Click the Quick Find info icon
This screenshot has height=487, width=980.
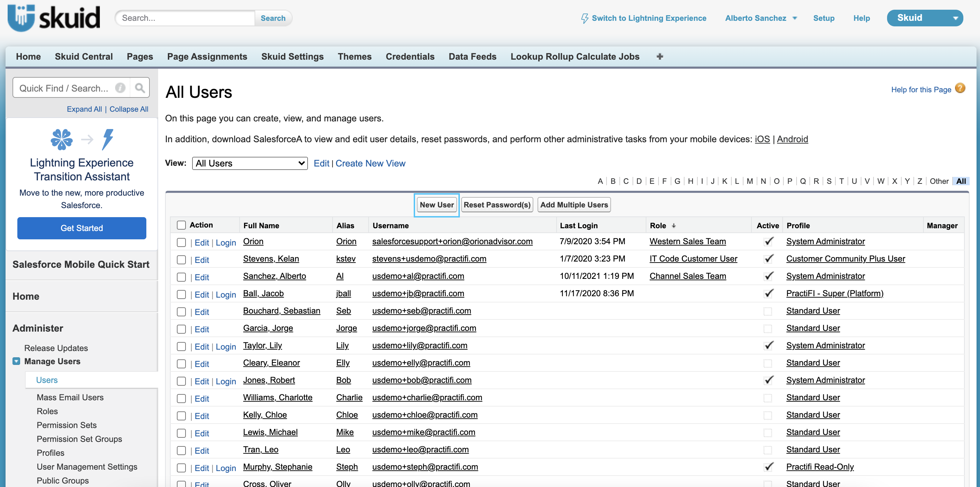point(120,88)
